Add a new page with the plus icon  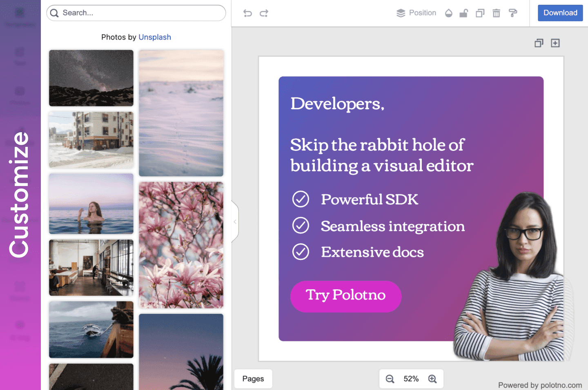(555, 43)
